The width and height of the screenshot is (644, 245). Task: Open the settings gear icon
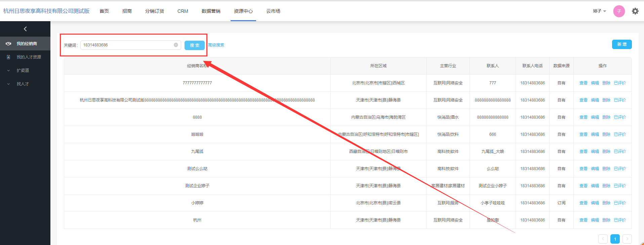(x=635, y=11)
